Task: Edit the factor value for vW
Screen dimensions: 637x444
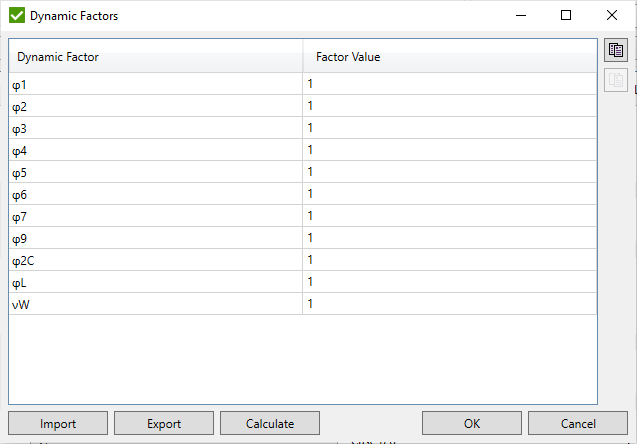Action: [x=450, y=304]
